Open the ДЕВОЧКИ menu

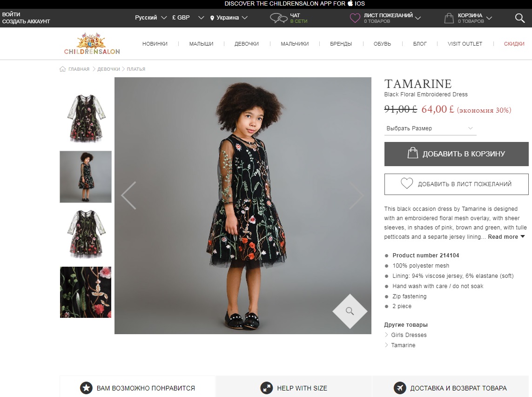pyautogui.click(x=247, y=44)
